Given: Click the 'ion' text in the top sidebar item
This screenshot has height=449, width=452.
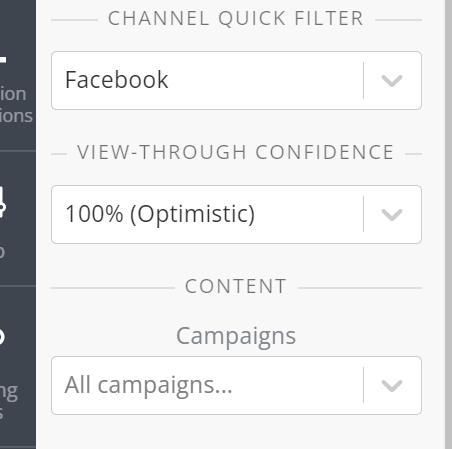Looking at the screenshot, I should click(x=13, y=94).
